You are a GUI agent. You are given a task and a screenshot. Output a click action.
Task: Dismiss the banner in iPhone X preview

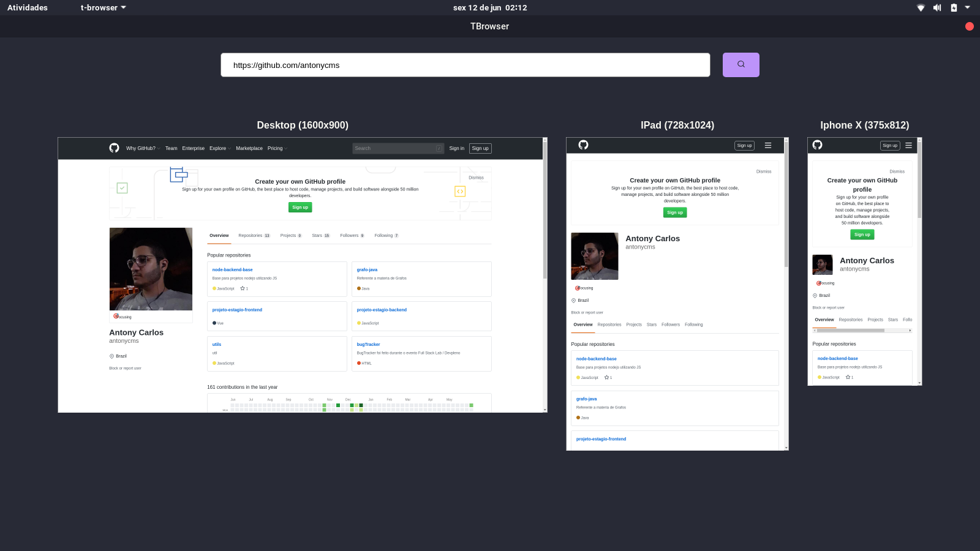click(897, 171)
